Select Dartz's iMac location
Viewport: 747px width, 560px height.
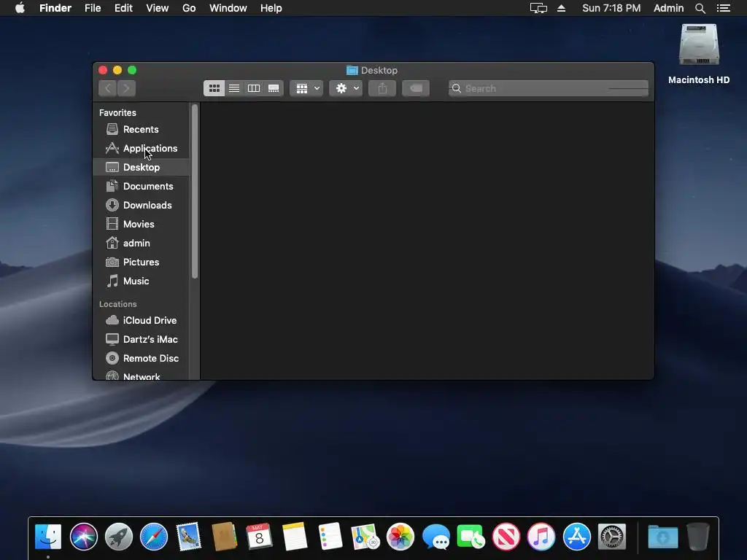click(141, 339)
